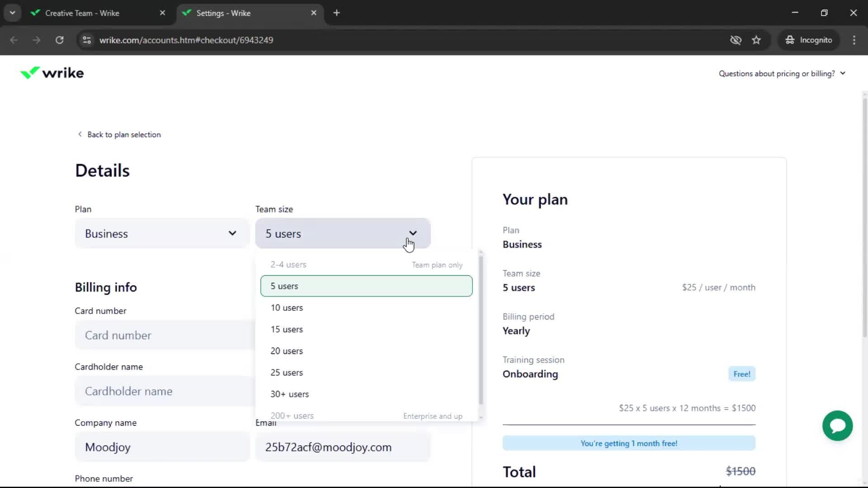Click the Onboarding training session label
The image size is (868, 488).
(530, 374)
